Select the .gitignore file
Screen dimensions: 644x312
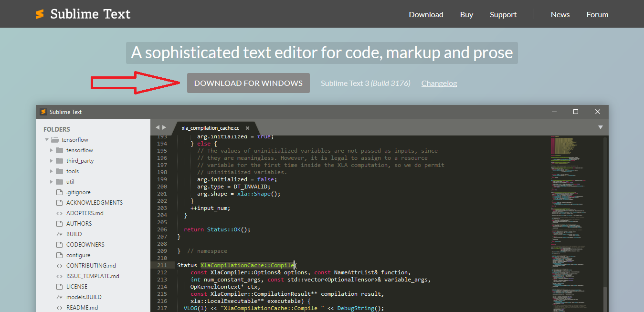[x=76, y=192]
